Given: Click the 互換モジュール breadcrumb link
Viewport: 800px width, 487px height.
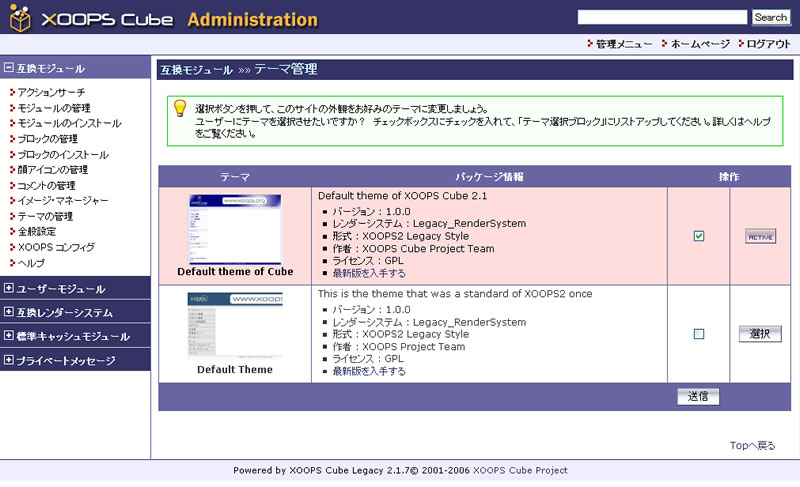Looking at the screenshot, I should [x=196, y=69].
